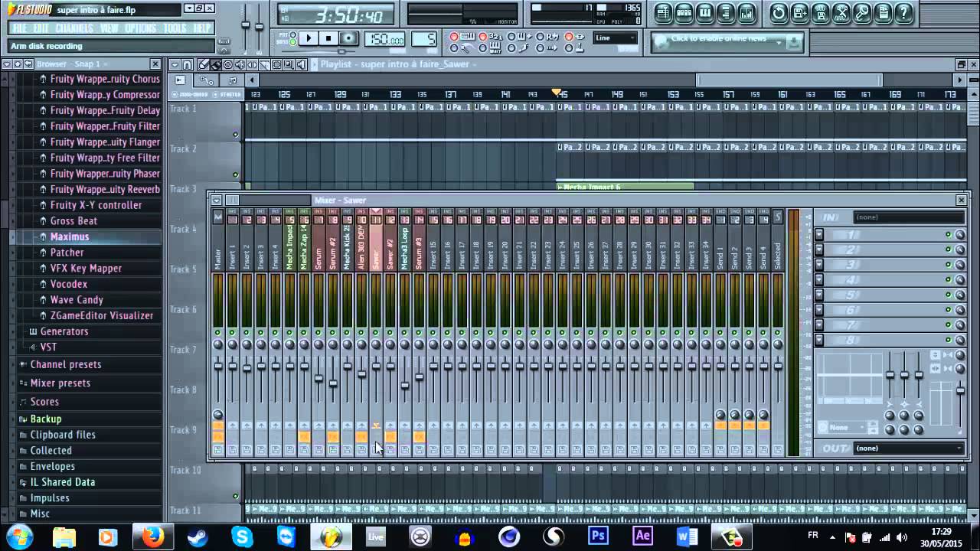Viewport: 980px width, 551px height.
Task: Click the Save new version icon
Action: pos(799,12)
